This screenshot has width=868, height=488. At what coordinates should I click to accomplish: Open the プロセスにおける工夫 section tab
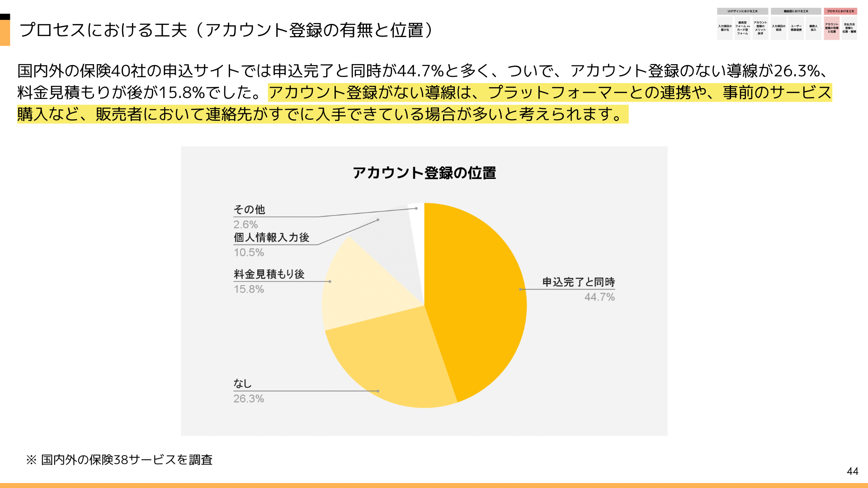pos(840,11)
